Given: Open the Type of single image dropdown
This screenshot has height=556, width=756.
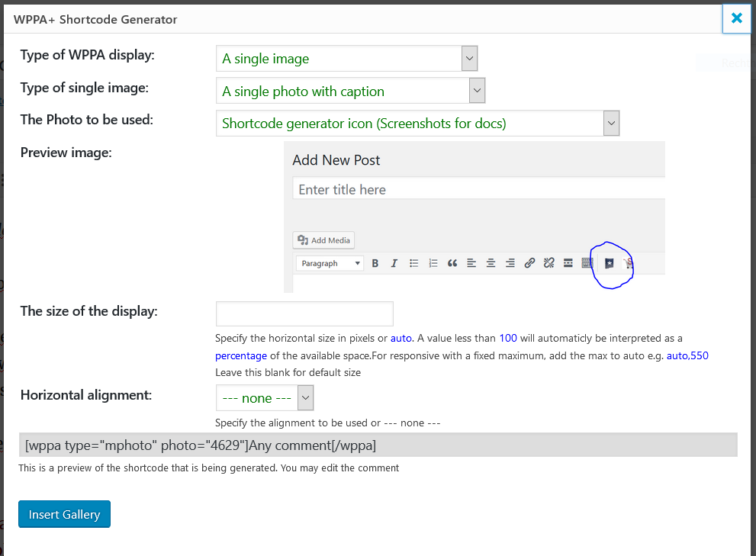Looking at the screenshot, I should [x=351, y=91].
